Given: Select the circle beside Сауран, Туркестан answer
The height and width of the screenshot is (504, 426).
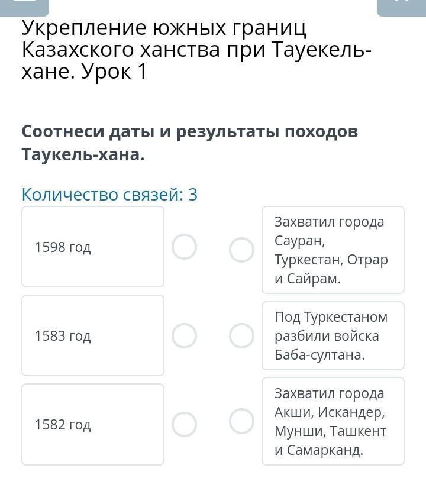Looking at the screenshot, I should [x=241, y=250].
